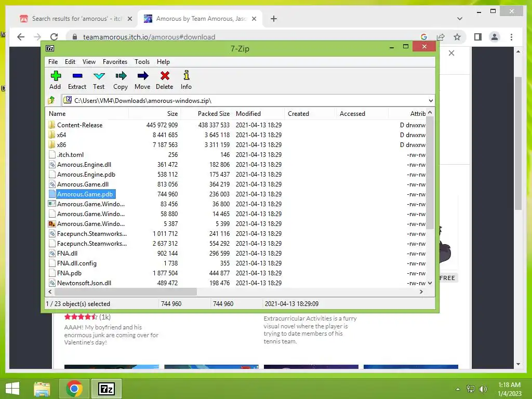Open the Windows Start button

click(12, 389)
